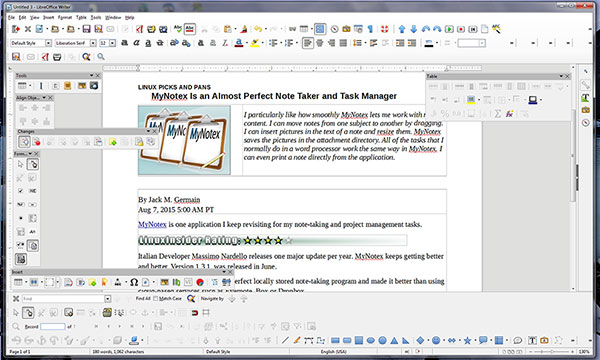Click the Record number input field

53,327
